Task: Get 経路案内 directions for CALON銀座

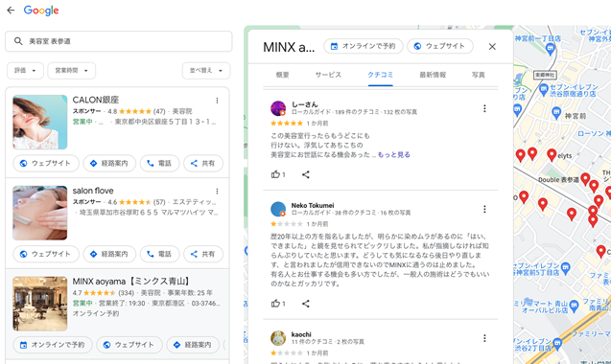Action: pyautogui.click(x=109, y=163)
